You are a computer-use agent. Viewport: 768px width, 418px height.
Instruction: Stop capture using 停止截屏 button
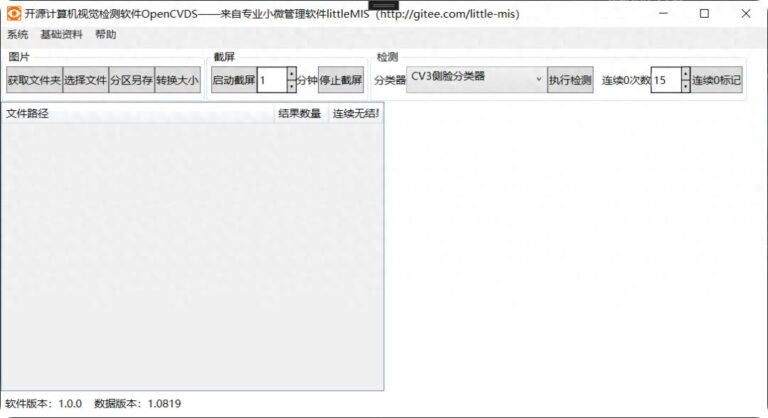click(341, 80)
